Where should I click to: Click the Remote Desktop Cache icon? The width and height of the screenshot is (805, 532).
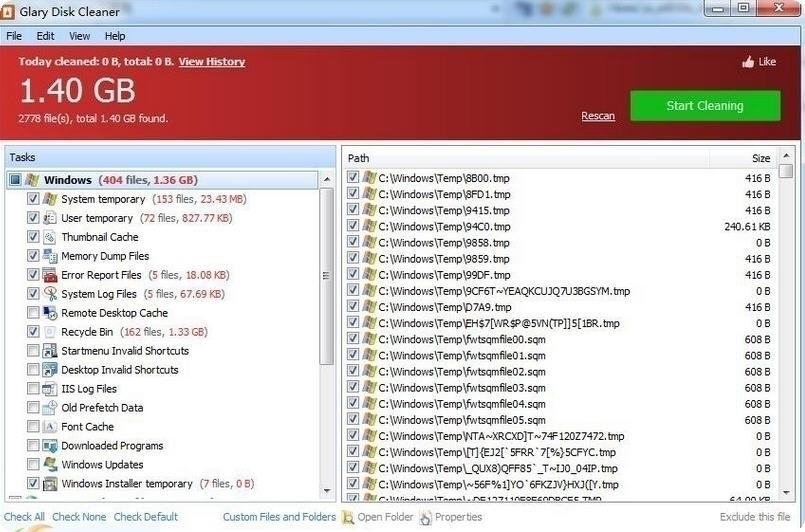pos(50,313)
